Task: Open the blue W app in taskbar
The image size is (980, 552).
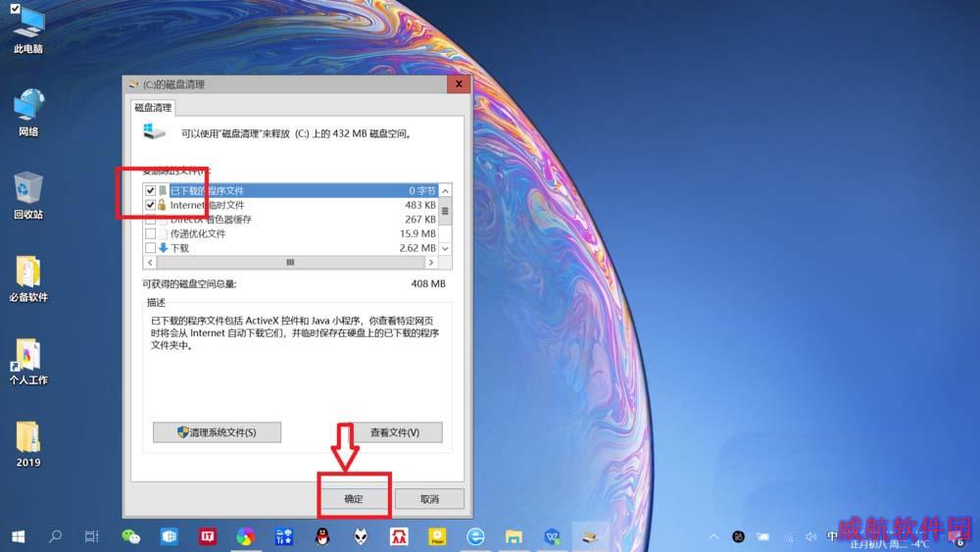Action: (552, 536)
